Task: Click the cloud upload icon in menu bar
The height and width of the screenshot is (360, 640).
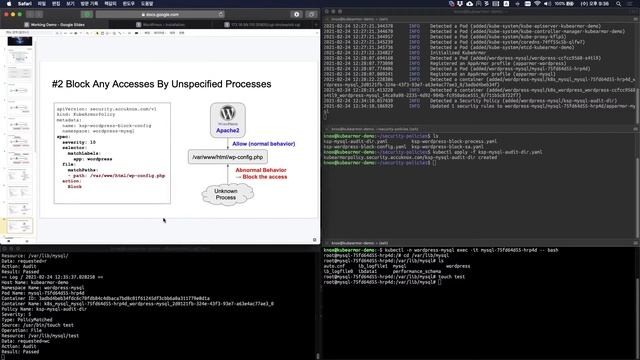Action: pos(469,4)
